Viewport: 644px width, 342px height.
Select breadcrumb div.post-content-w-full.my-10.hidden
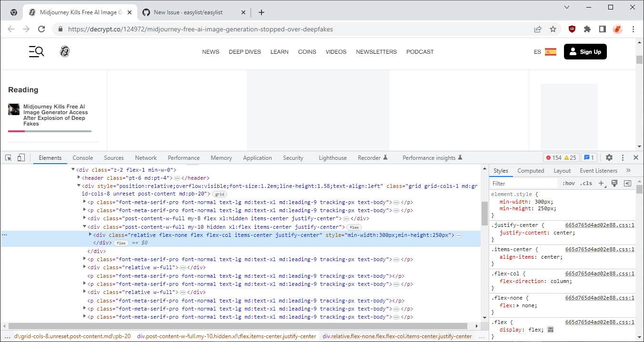[226, 336]
